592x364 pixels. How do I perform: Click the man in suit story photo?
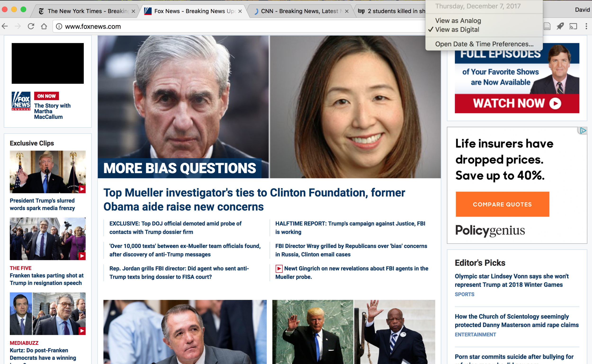185,332
